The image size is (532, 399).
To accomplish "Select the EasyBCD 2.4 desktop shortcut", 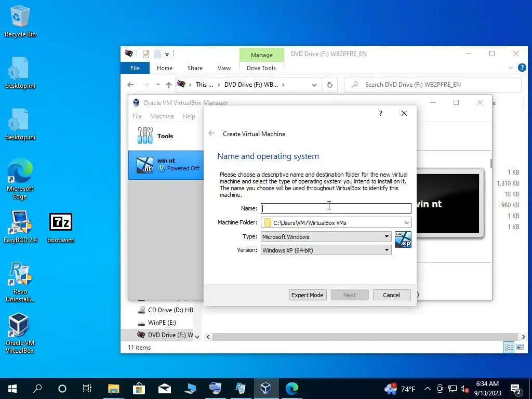I will (x=20, y=227).
